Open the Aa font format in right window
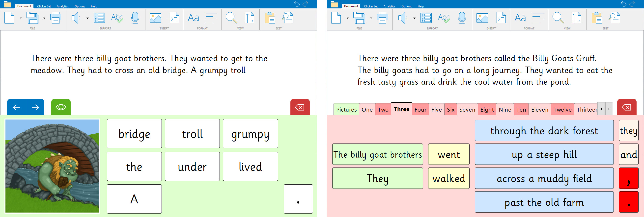This screenshot has width=644, height=217. pyautogui.click(x=520, y=18)
